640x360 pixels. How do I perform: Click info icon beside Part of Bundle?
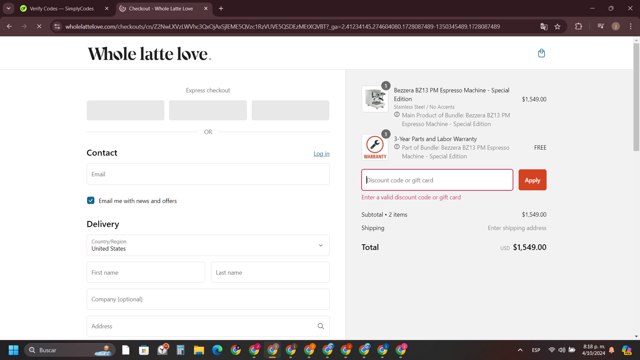[397, 147]
